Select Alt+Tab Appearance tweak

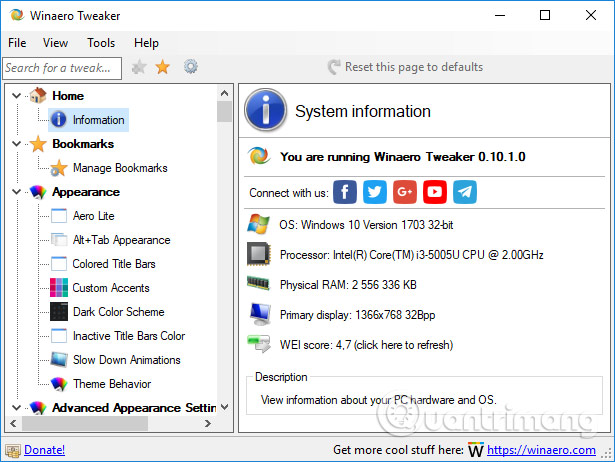point(122,240)
